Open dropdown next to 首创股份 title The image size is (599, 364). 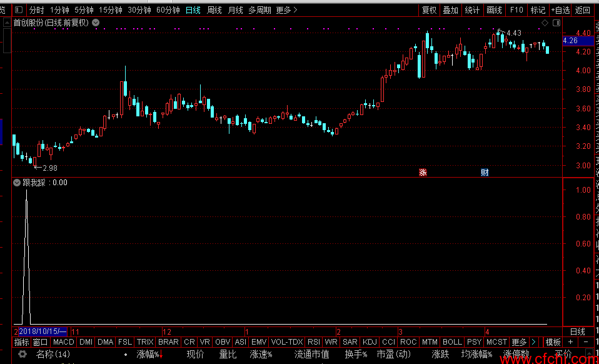pos(96,23)
